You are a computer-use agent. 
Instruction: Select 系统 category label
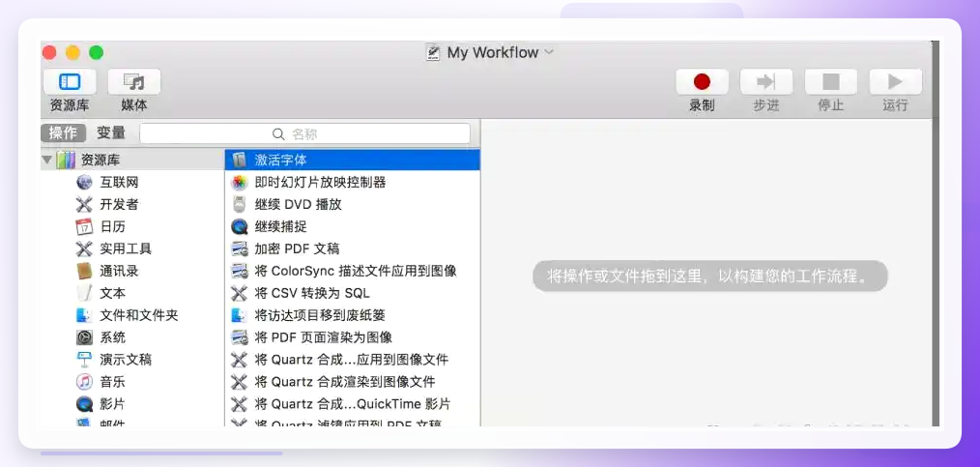coord(112,337)
